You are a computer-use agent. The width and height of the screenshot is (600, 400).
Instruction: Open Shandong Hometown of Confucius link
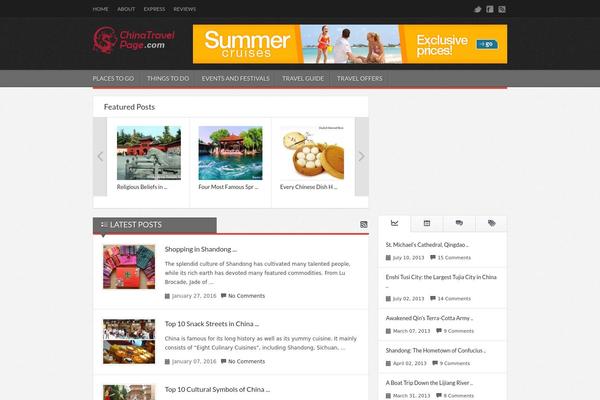click(x=435, y=351)
